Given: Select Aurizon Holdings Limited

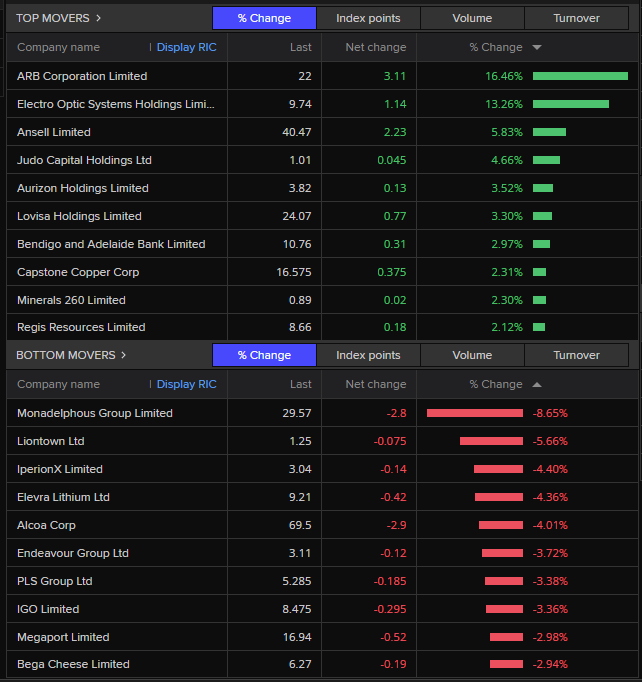Looking at the screenshot, I should (83, 188).
